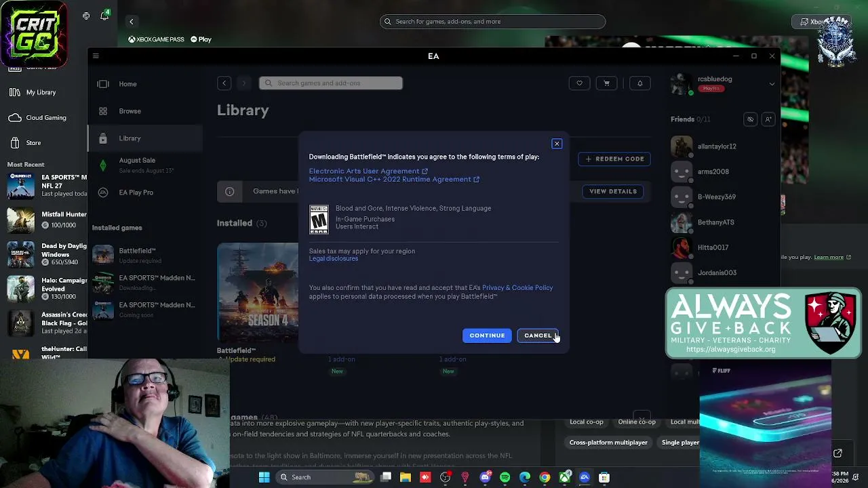The image size is (868, 488).
Task: Click the EA app back arrow
Action: point(224,83)
